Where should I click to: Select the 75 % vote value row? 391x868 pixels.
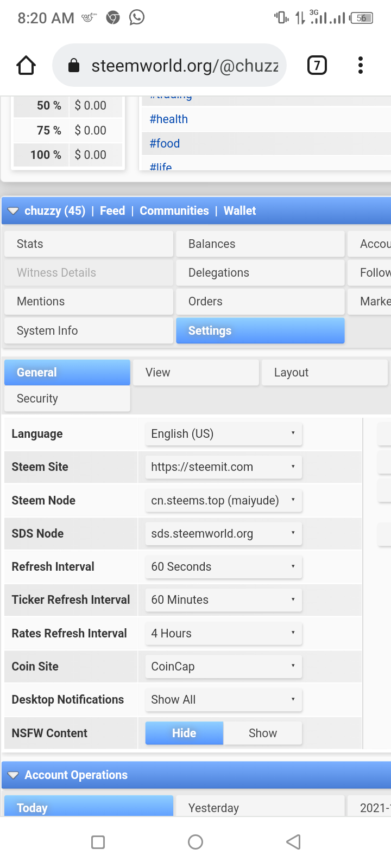(x=68, y=131)
